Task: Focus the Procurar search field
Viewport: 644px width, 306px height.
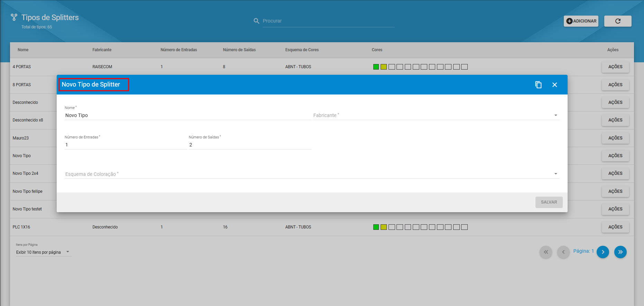Action: [x=328, y=21]
